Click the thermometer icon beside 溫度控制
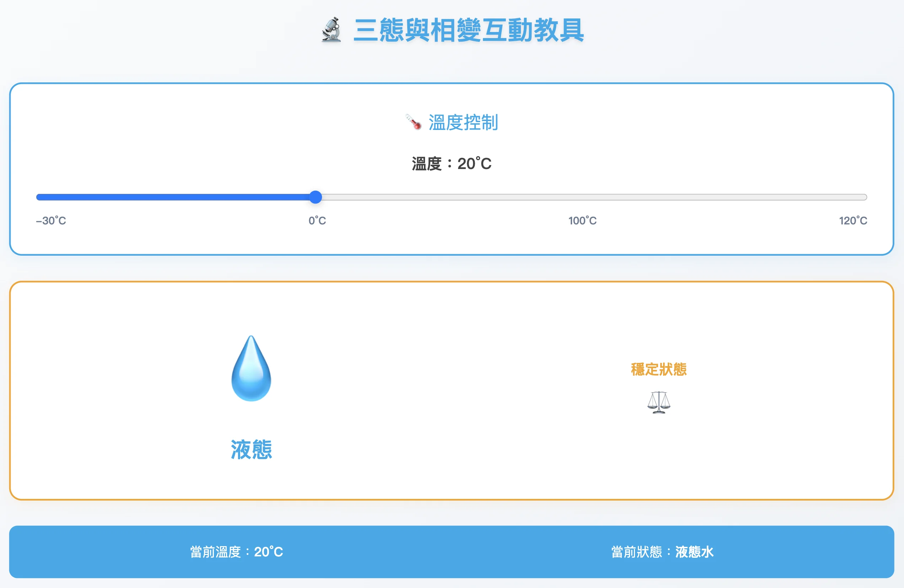 [413, 122]
